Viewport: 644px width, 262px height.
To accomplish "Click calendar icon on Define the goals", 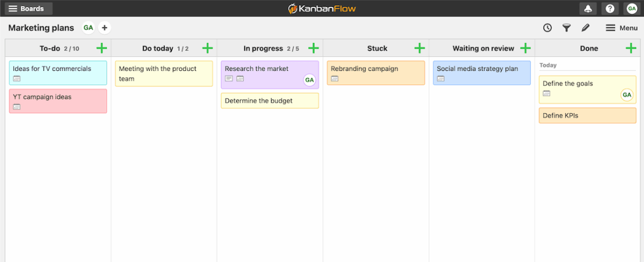I will coord(547,94).
